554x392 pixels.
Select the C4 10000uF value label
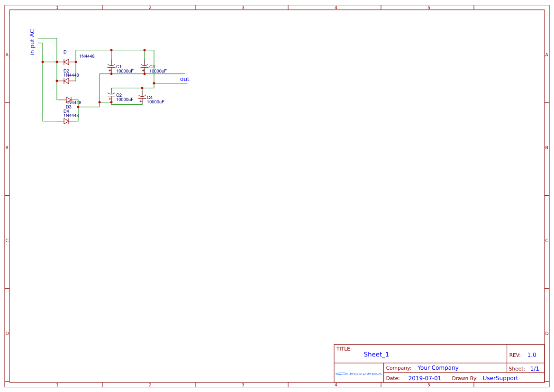point(155,102)
